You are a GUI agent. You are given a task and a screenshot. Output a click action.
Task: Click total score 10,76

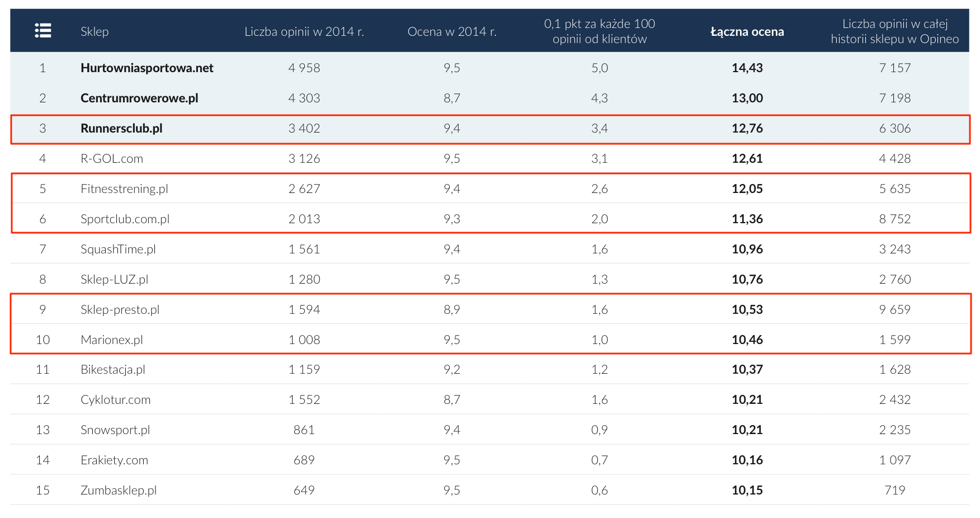tap(747, 279)
